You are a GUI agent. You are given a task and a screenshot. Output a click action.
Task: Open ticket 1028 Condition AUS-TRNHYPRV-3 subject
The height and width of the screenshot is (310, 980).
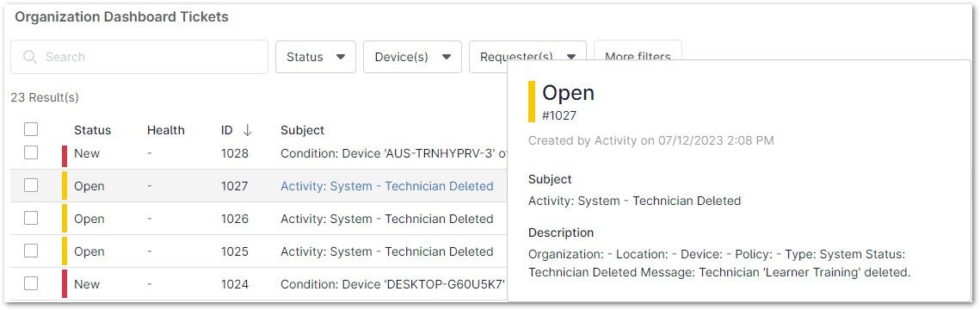coord(394,153)
